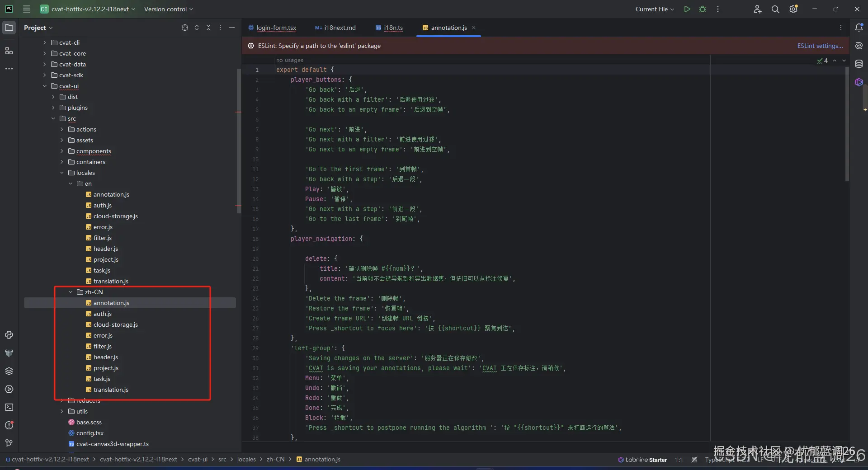Open the Current File run configuration dropdown

tap(655, 9)
